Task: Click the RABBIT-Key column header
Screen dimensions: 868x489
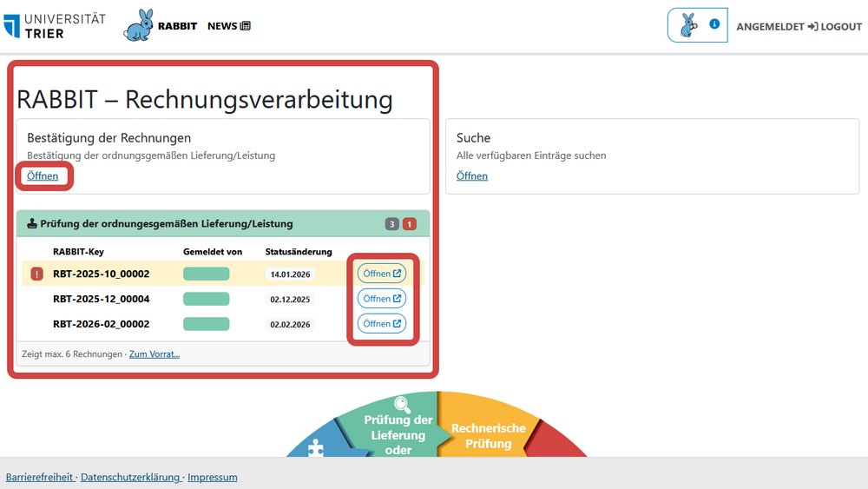Action: pyautogui.click(x=79, y=251)
